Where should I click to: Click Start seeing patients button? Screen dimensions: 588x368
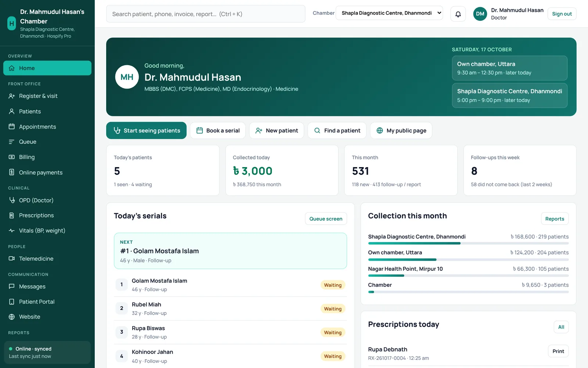pos(146,131)
